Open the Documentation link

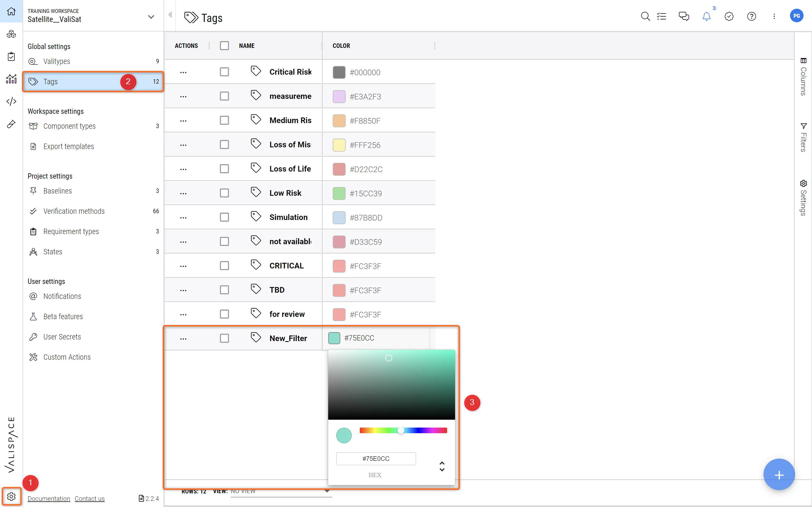[49, 499]
